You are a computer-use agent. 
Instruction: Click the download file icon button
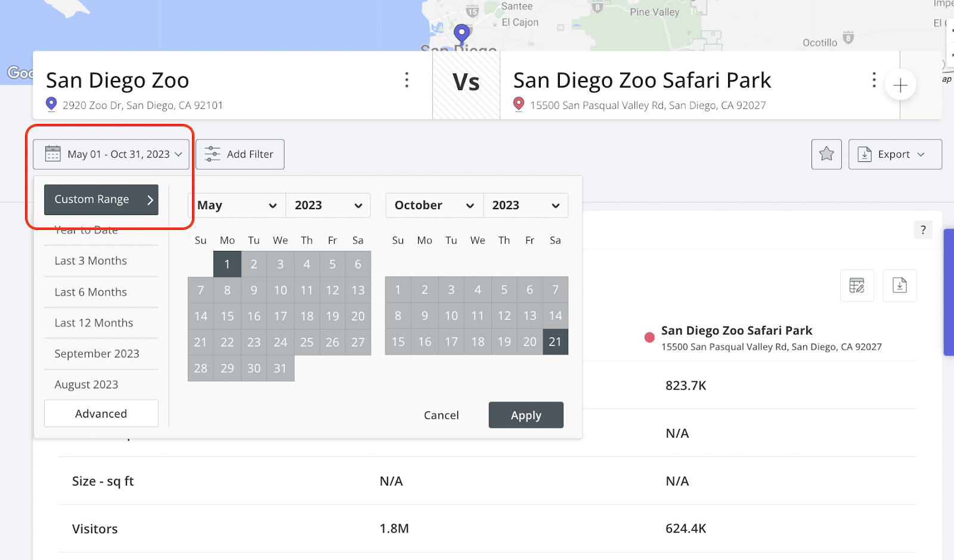click(900, 285)
